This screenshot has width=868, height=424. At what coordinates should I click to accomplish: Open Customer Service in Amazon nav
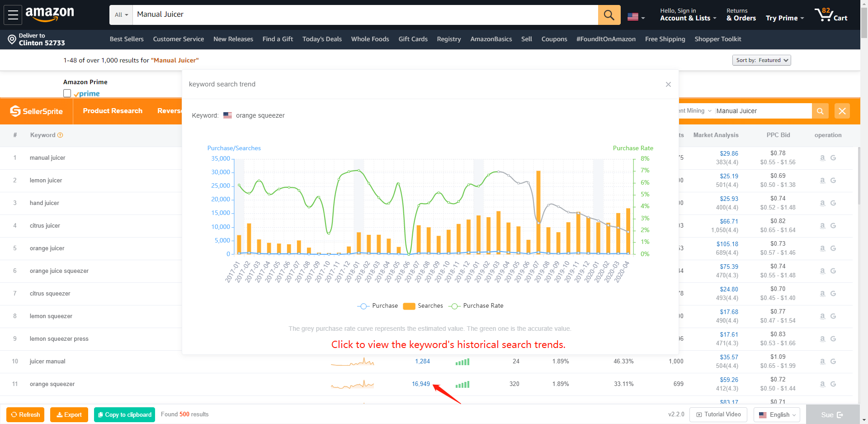point(179,39)
